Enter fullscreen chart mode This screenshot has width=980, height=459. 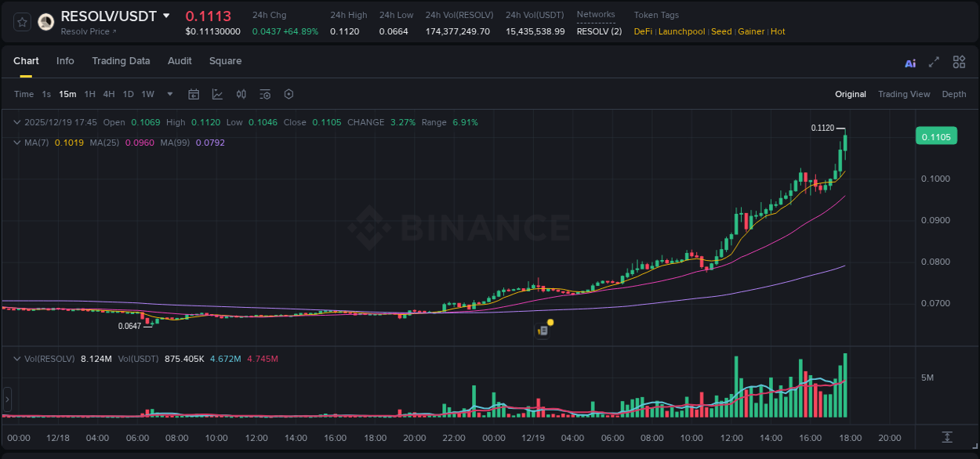pyautogui.click(x=933, y=62)
